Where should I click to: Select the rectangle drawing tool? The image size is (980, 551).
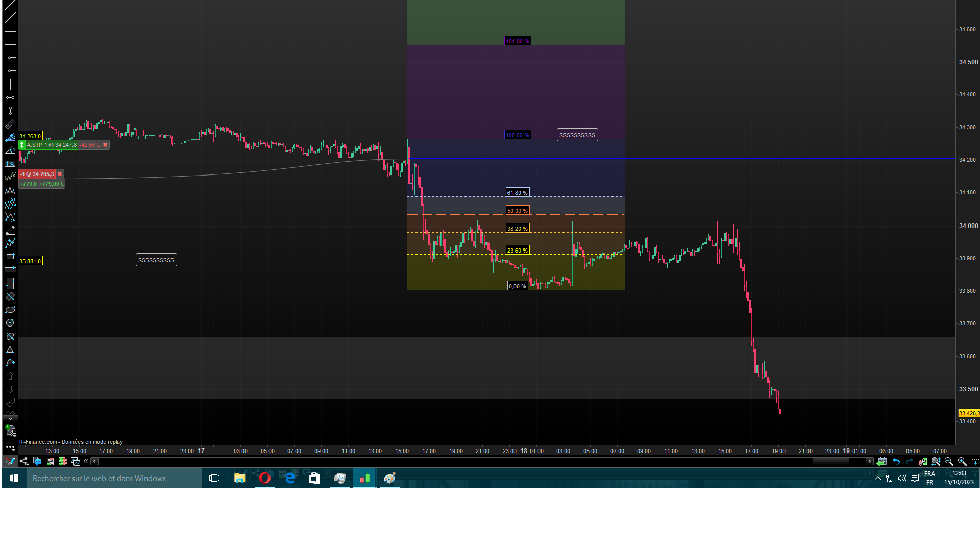click(10, 257)
